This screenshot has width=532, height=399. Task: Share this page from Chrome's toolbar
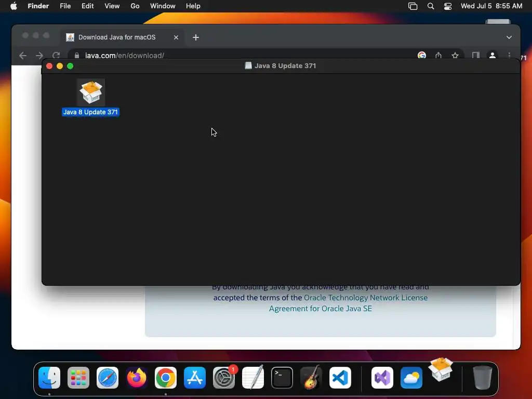(x=438, y=55)
